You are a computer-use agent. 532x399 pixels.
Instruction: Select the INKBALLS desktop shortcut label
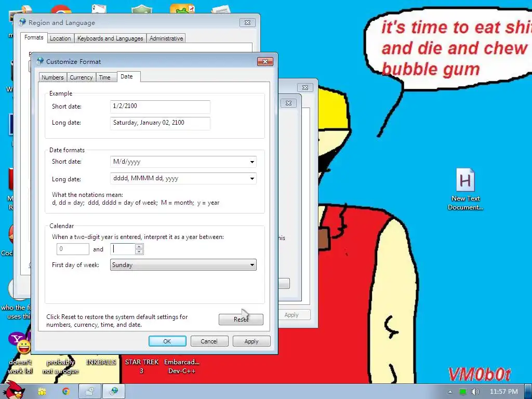[x=101, y=362]
